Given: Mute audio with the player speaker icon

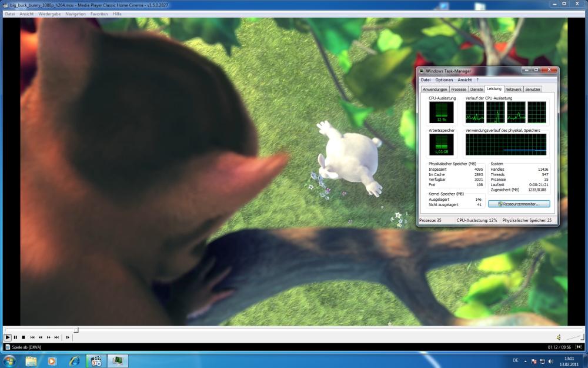Looking at the screenshot, I should [559, 337].
